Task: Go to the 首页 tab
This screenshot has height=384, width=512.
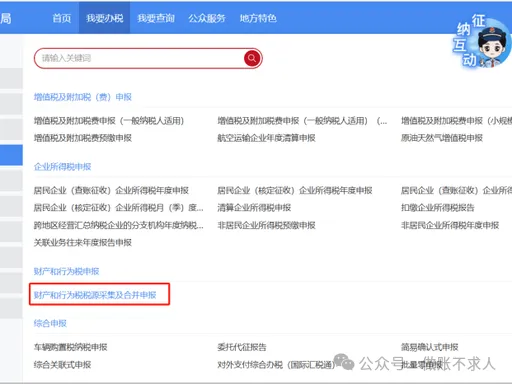Action: click(62, 18)
